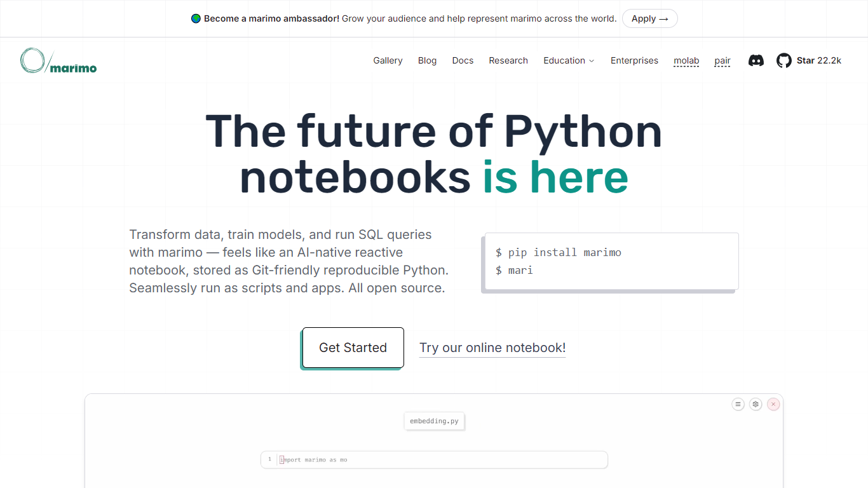Click the globe icon in banner
The height and width of the screenshot is (488, 868).
click(196, 18)
